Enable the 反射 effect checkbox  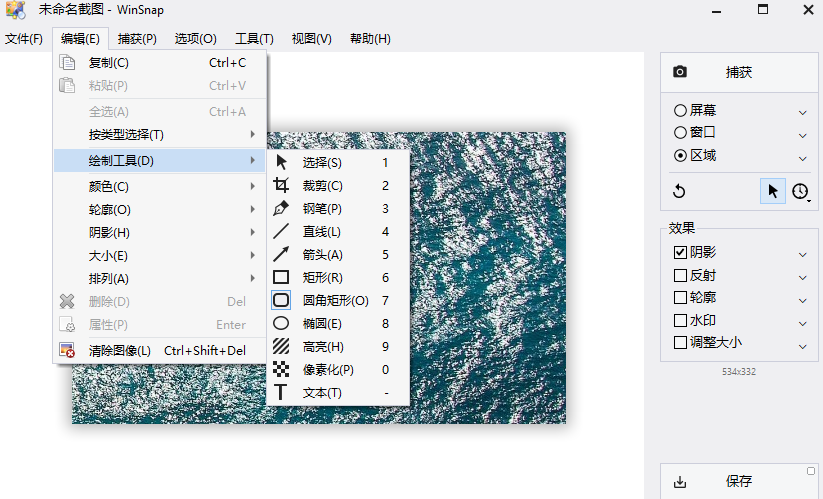(680, 275)
